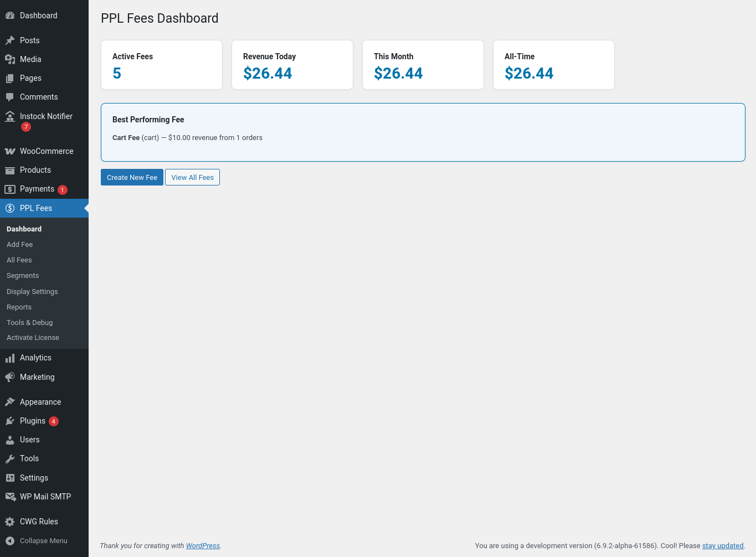Click the Plugins plug icon
The height and width of the screenshot is (557, 756).
(10, 421)
